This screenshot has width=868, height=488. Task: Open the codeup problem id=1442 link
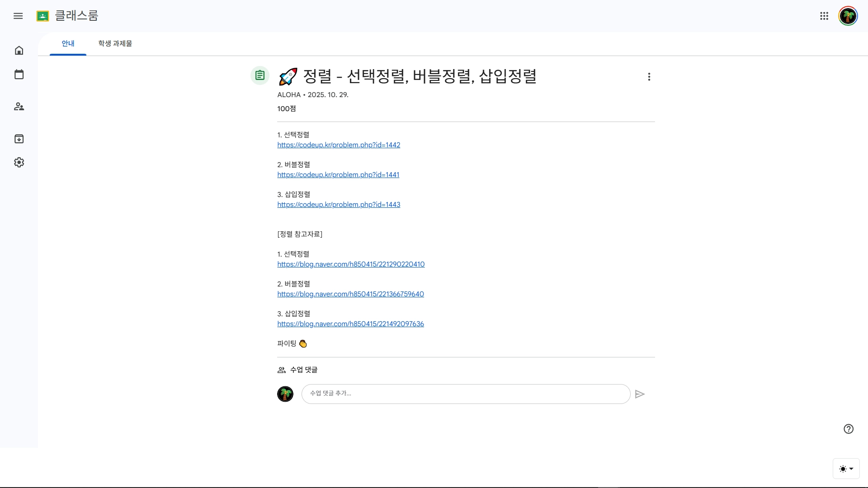pyautogui.click(x=339, y=145)
